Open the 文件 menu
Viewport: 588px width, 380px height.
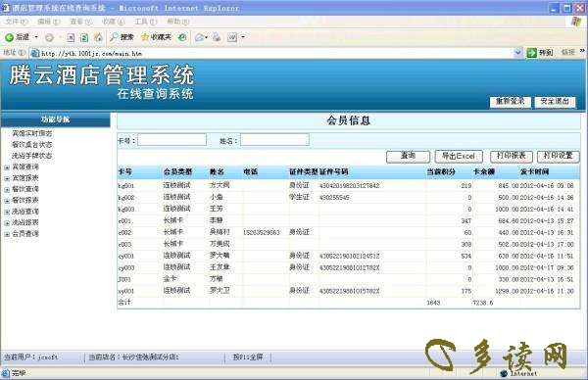pyautogui.click(x=17, y=22)
